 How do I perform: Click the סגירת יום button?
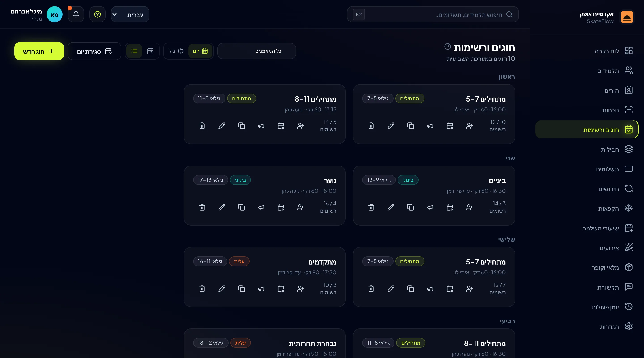point(94,51)
